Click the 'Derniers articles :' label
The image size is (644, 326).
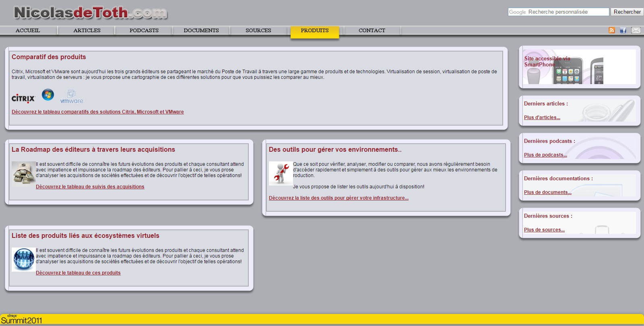point(546,104)
